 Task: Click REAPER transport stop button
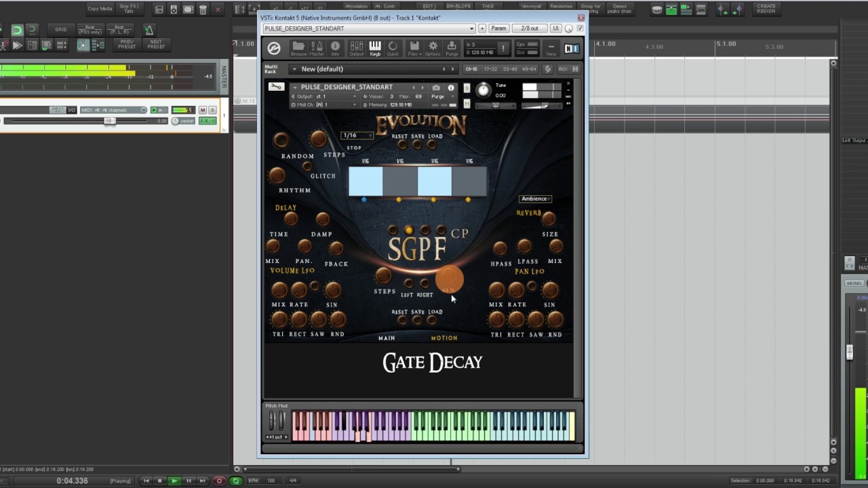[x=159, y=481]
